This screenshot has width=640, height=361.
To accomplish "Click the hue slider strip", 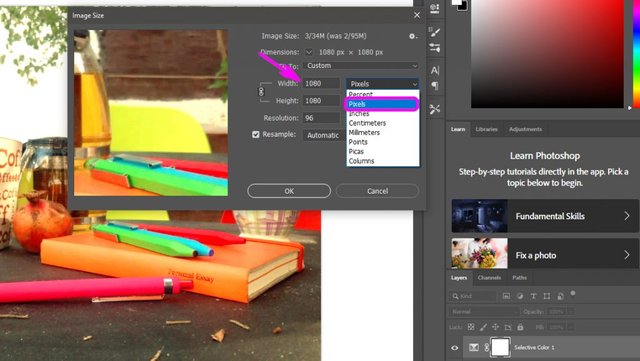I will [x=636, y=53].
